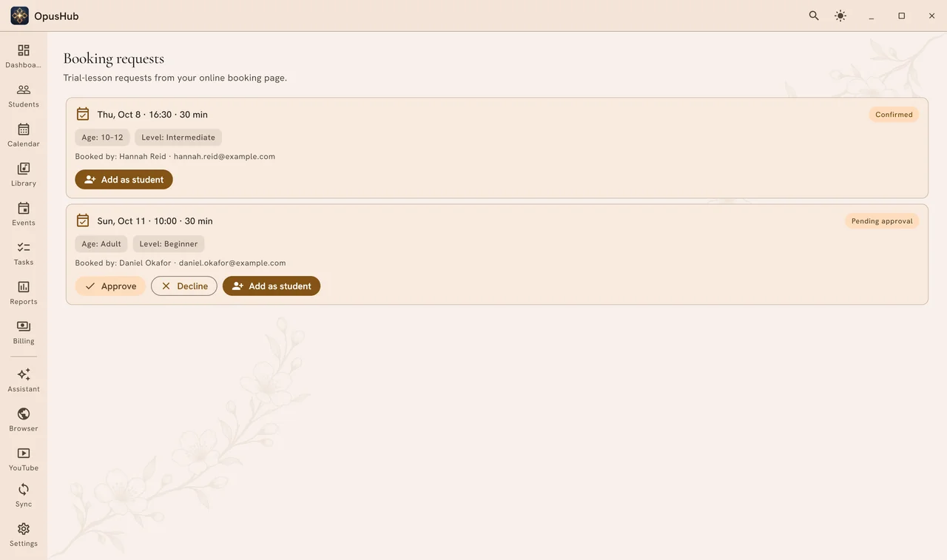Add Hannah Reid as a student

[x=124, y=180]
